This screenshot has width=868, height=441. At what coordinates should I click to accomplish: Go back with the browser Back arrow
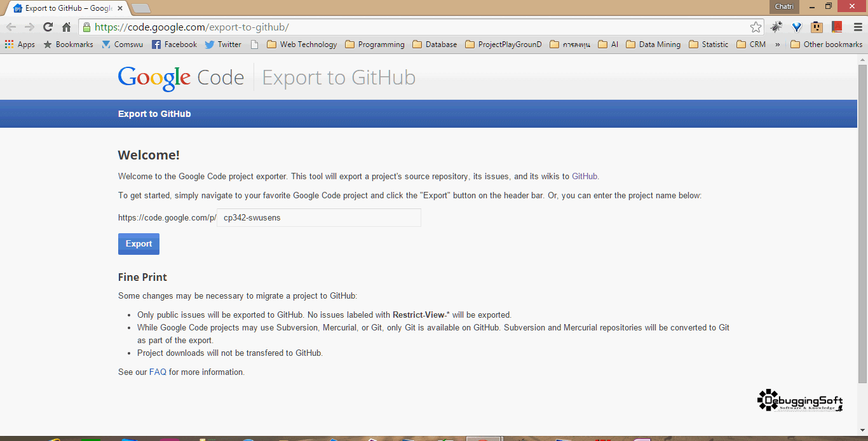coord(11,27)
